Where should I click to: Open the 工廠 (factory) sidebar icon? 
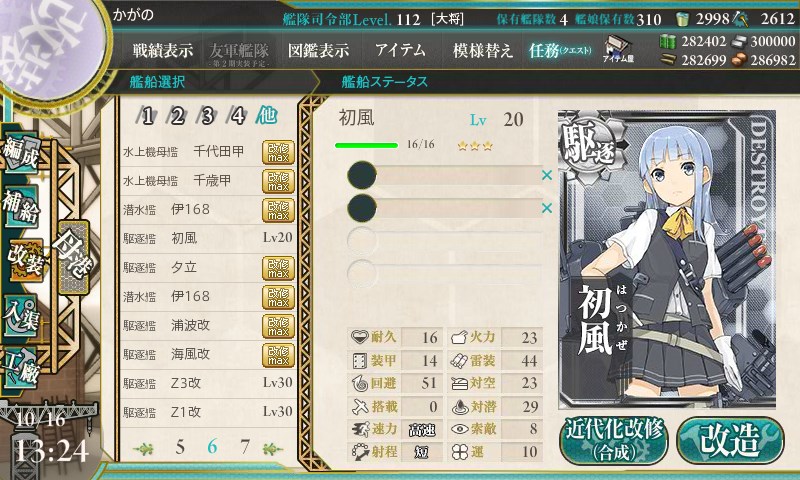(x=21, y=368)
